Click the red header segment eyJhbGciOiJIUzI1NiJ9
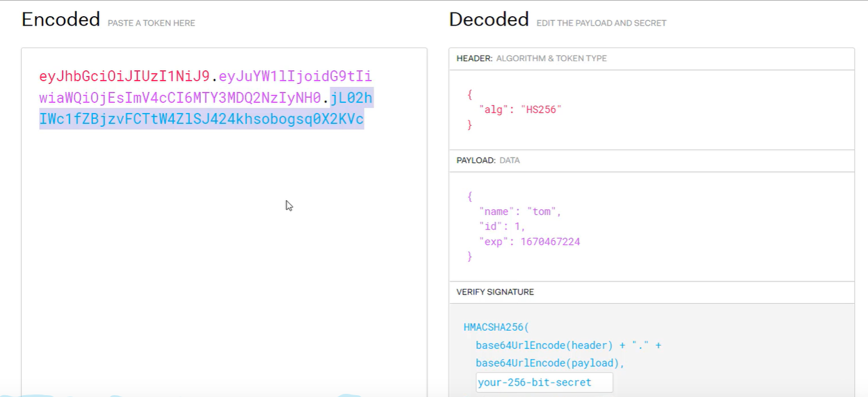Image resolution: width=868 pixels, height=397 pixels. tap(125, 77)
